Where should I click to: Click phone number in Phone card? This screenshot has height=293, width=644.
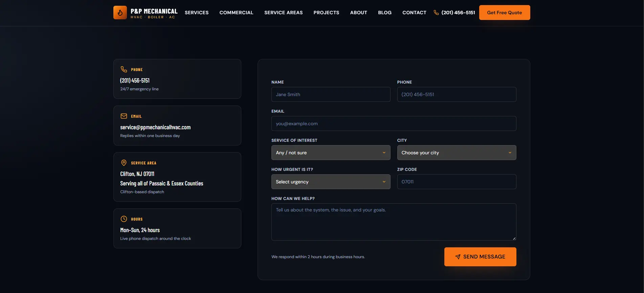click(x=135, y=81)
